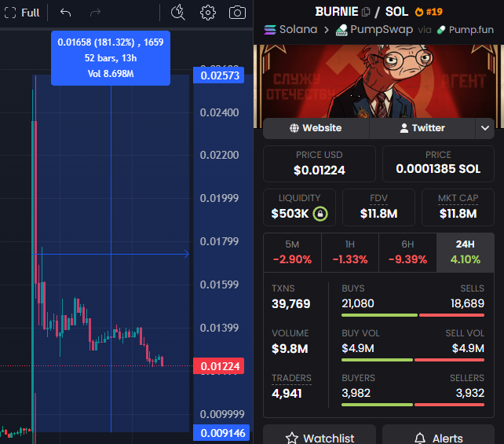The width and height of the screenshot is (504, 444).
Task: Click the BUYS count 21,080
Action: point(358,303)
